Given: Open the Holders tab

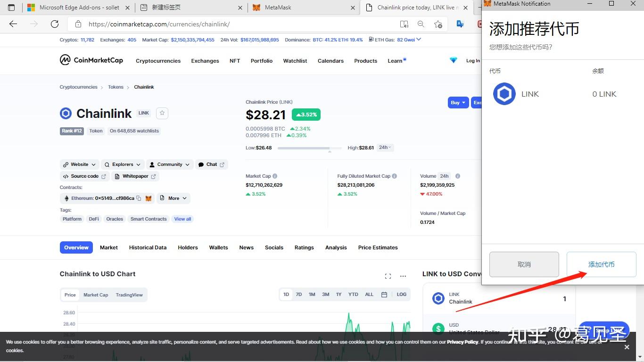Looking at the screenshot, I should (188, 247).
